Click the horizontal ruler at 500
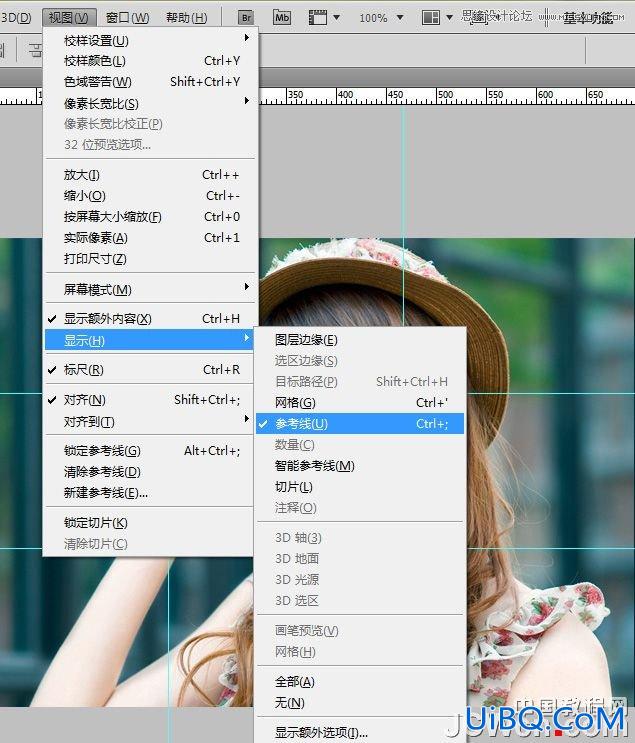The height and width of the screenshot is (743, 635). coord(444,94)
